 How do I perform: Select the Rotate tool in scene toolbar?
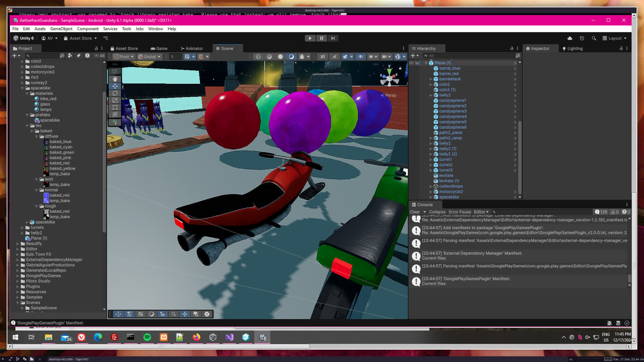tap(115, 93)
